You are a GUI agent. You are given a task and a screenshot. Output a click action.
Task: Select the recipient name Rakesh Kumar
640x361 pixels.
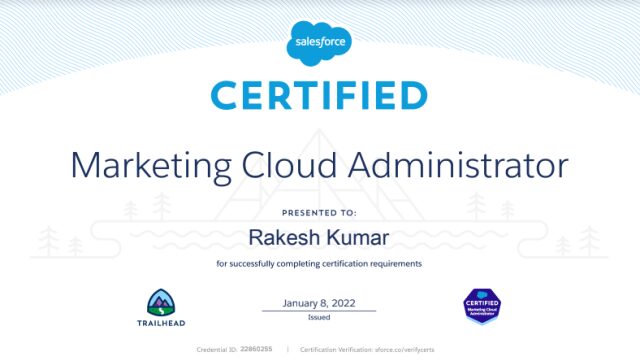point(319,237)
